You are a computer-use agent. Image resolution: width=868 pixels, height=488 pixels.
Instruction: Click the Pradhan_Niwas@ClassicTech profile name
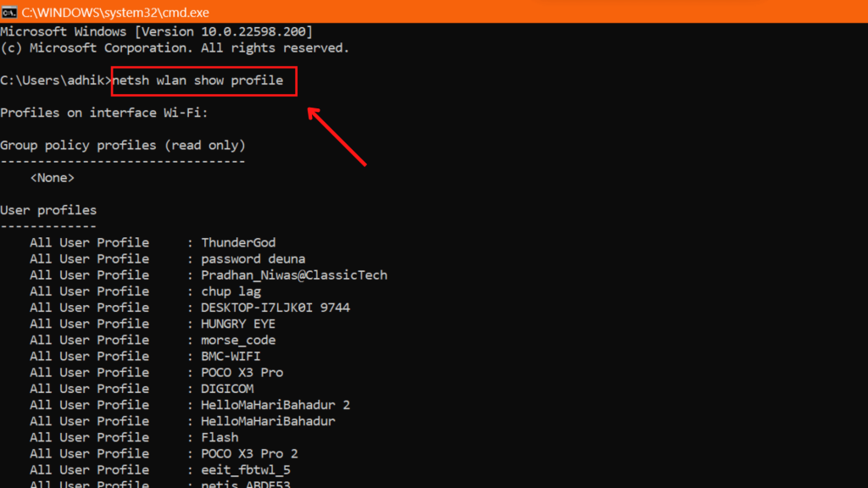pyautogui.click(x=294, y=275)
